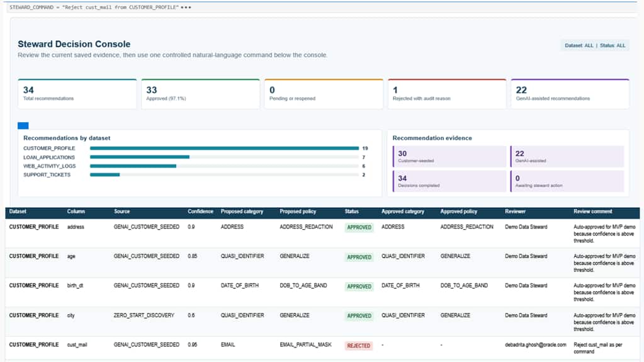
Task: Sort by the Approved category header
Action: [x=402, y=211]
